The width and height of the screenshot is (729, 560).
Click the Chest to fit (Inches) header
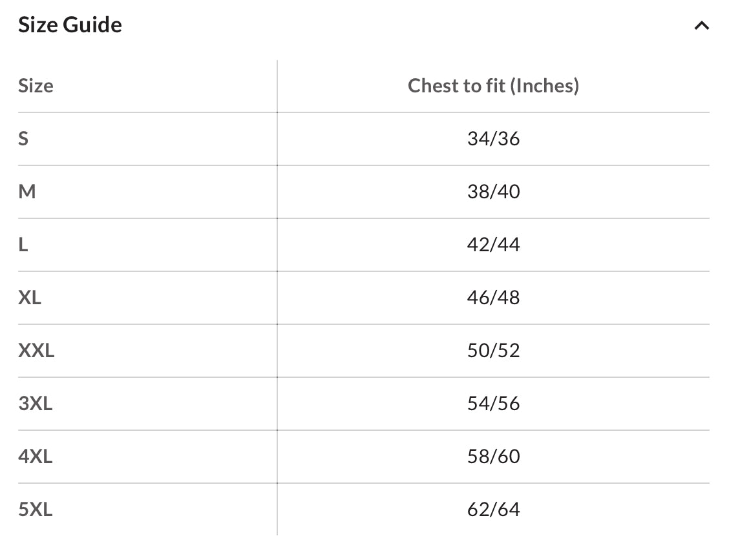coord(493,86)
